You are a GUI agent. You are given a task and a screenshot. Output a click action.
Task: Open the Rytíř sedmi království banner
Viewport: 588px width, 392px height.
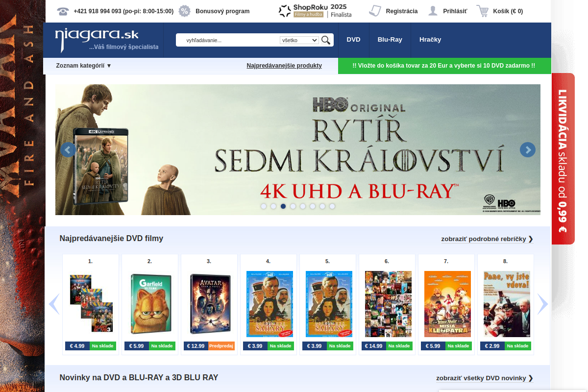click(x=298, y=149)
